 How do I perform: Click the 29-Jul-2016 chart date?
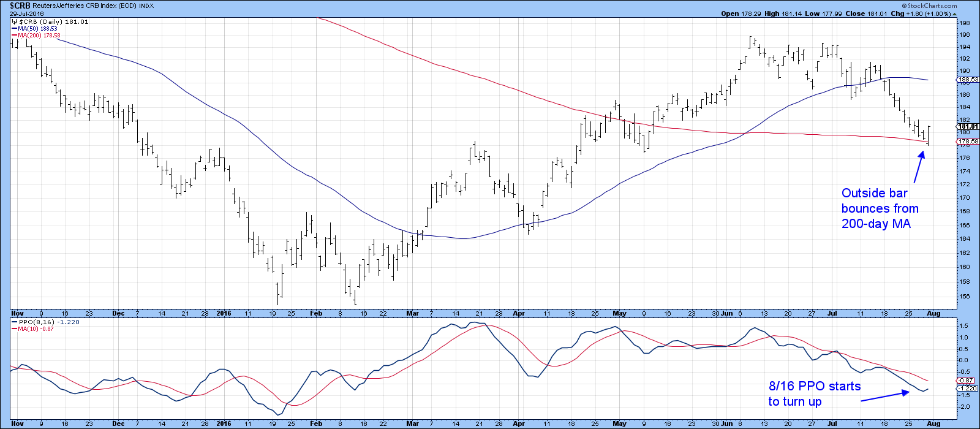pos(27,13)
